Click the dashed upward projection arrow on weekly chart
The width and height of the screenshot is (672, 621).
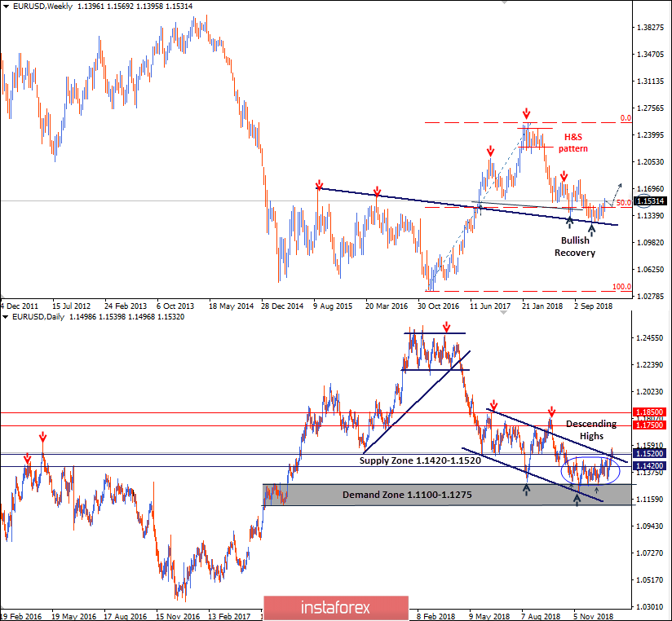click(616, 192)
